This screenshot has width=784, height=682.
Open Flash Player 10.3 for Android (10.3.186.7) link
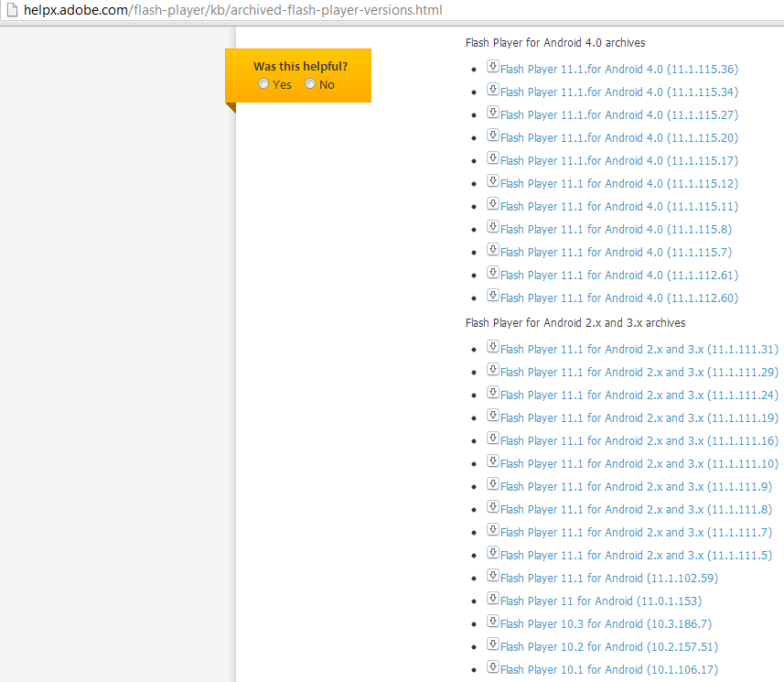pos(606,624)
